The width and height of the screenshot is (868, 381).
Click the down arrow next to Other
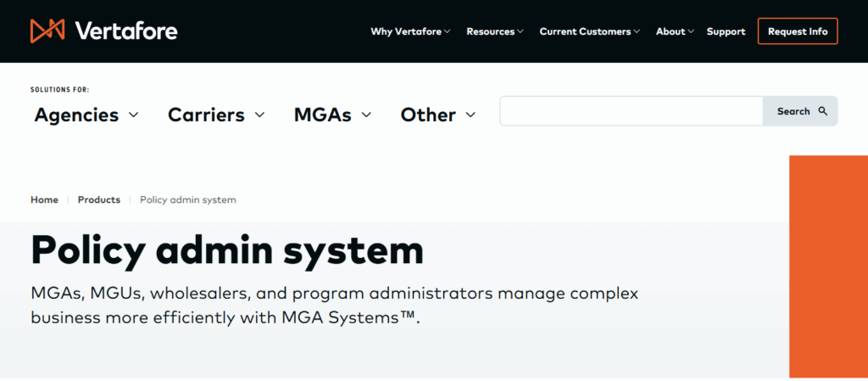[470, 115]
